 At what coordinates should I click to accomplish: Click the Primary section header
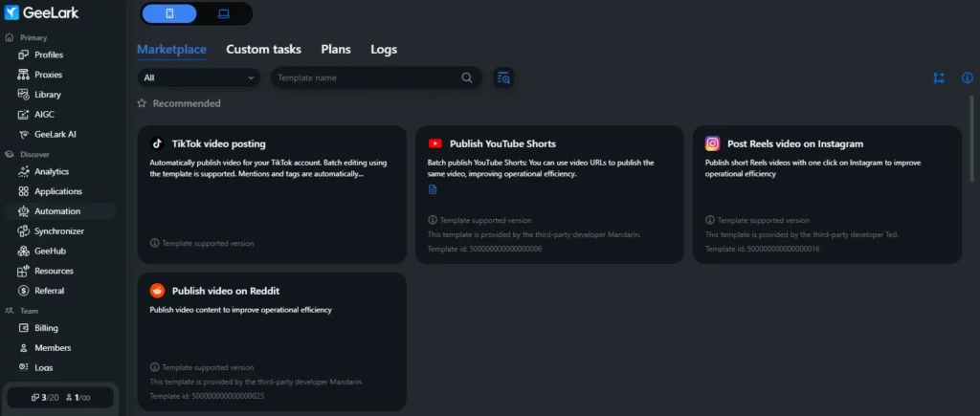point(26,38)
